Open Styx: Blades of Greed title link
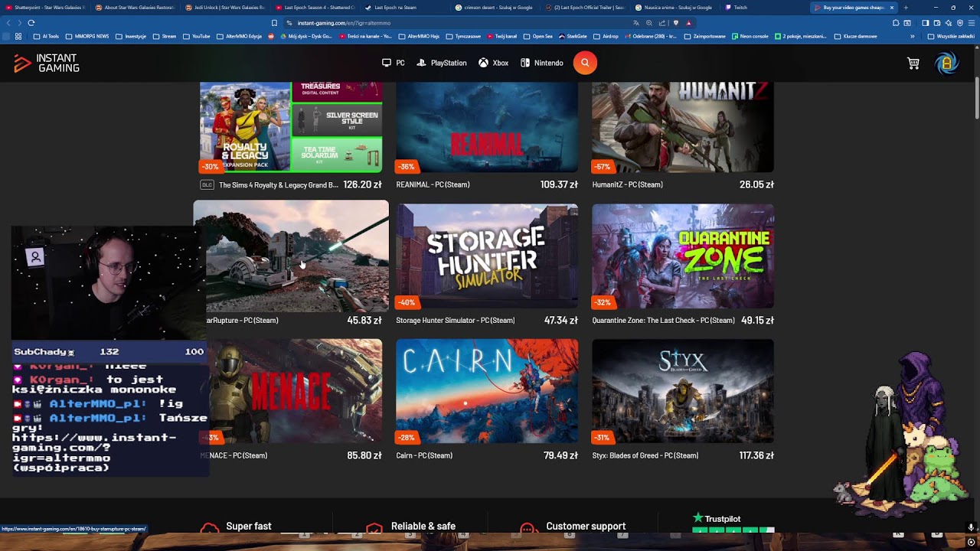The image size is (980, 551). coord(645,455)
